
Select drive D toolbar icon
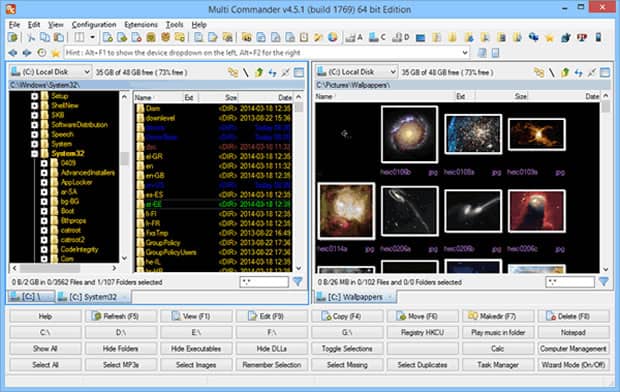(x=400, y=38)
